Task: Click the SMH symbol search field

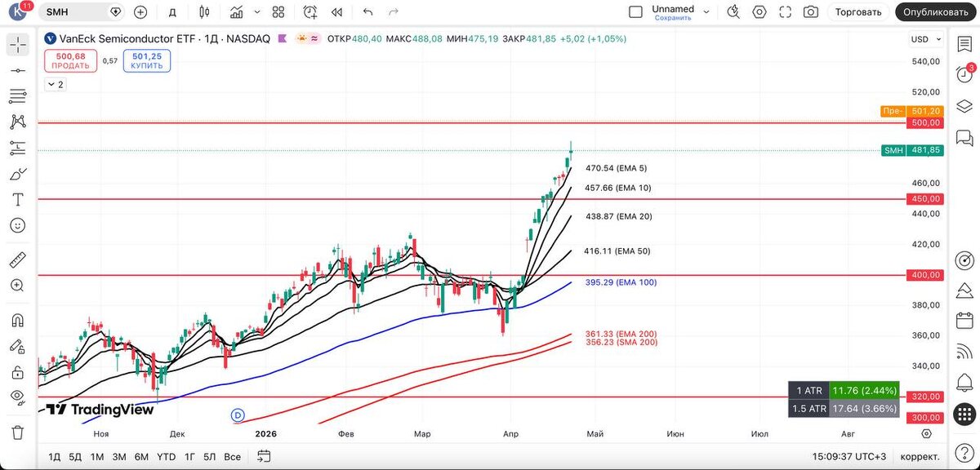Action: click(82, 12)
